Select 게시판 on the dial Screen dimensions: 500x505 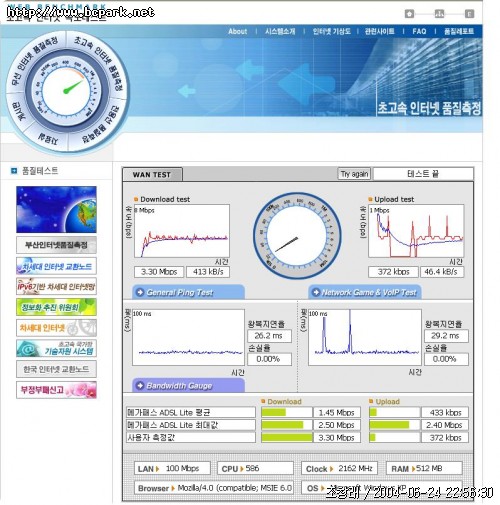coord(18,112)
